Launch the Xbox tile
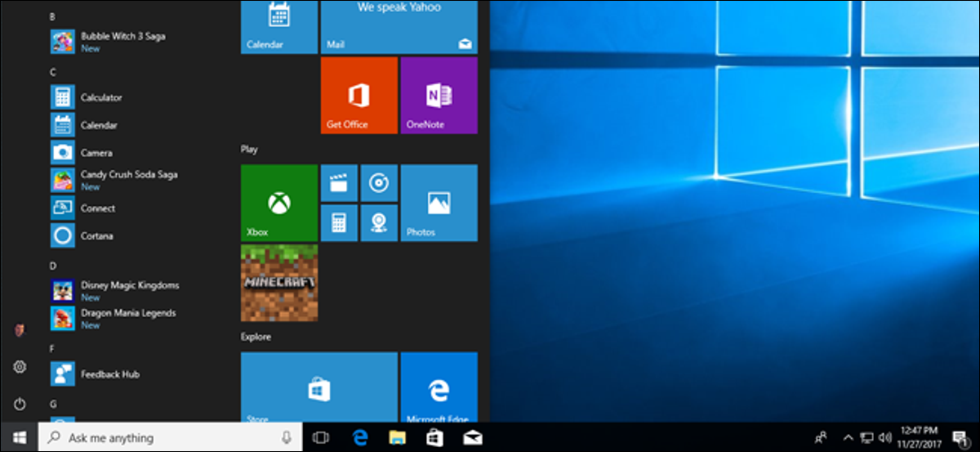The width and height of the screenshot is (980, 452). tap(279, 203)
